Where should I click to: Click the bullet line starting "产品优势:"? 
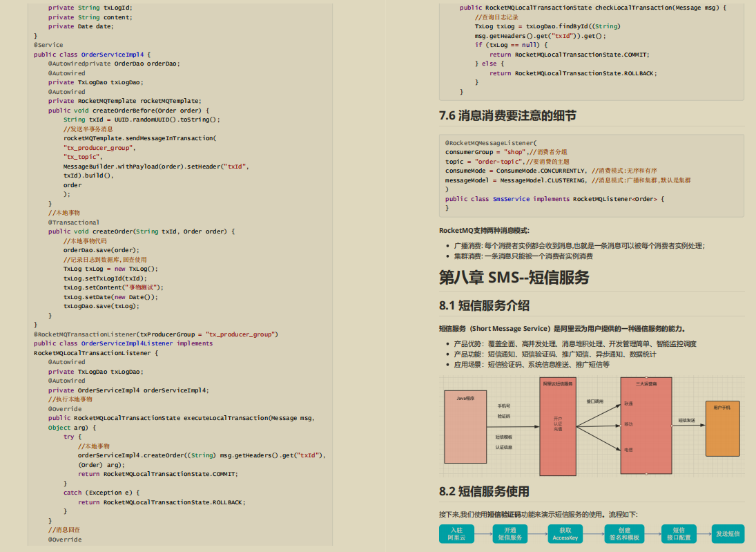pyautogui.click(x=574, y=344)
